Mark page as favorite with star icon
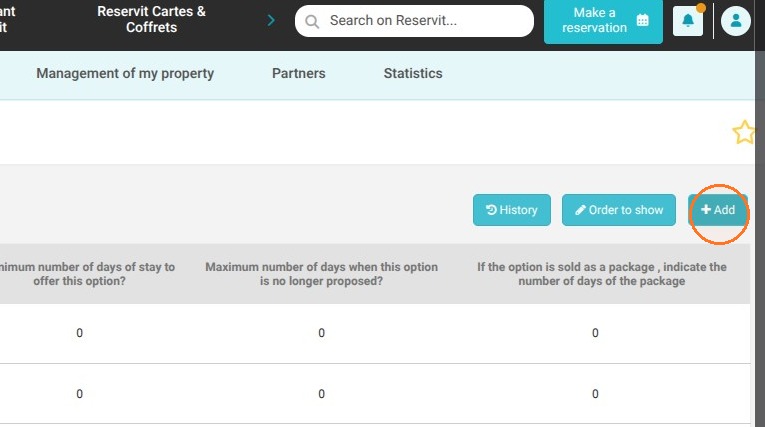 (744, 132)
